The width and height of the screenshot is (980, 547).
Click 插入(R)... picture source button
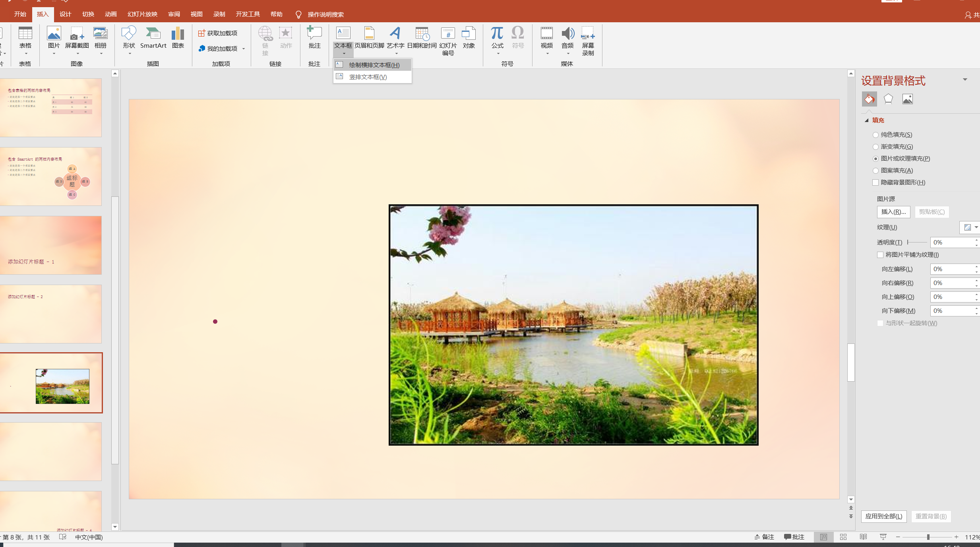tap(893, 212)
